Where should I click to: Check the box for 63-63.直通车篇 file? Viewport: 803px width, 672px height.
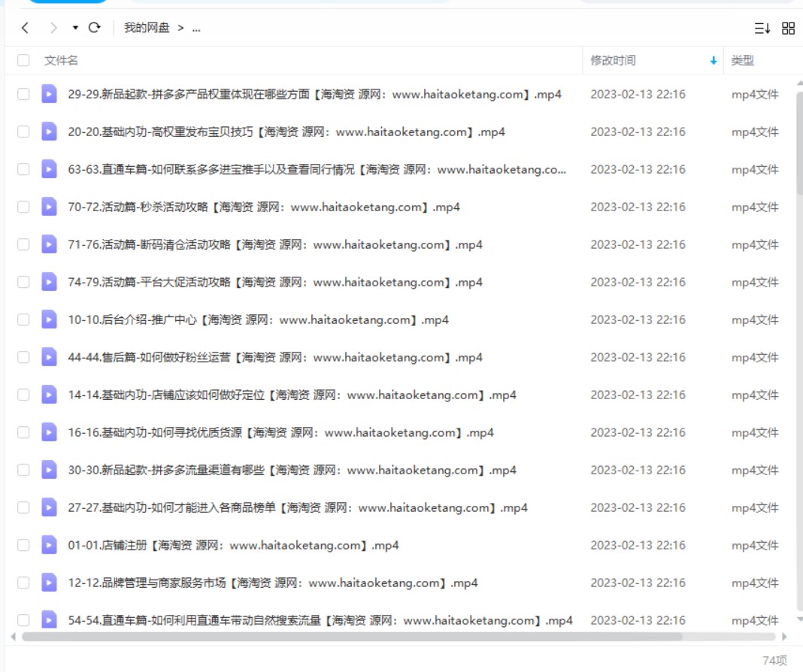(x=23, y=169)
